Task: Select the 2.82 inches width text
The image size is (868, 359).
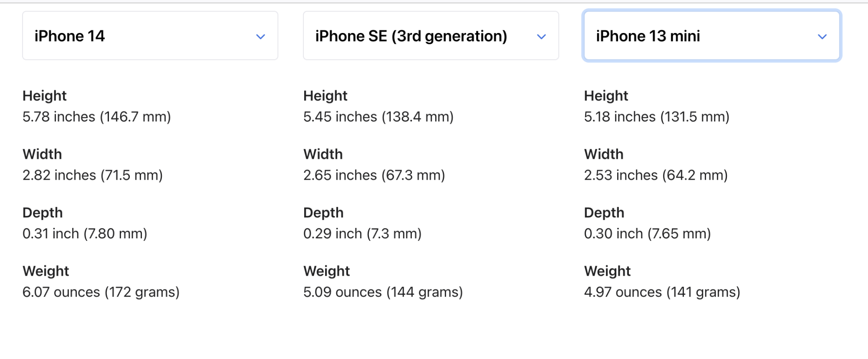Action: (x=92, y=175)
